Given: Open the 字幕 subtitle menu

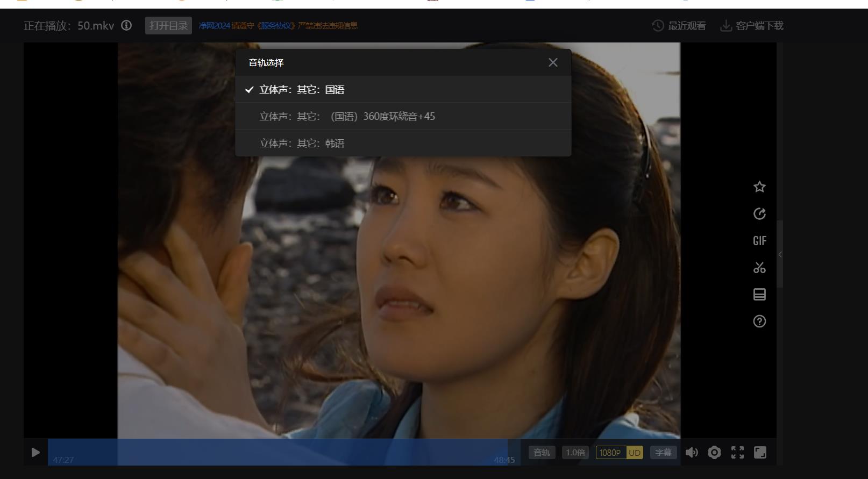Looking at the screenshot, I should point(663,453).
